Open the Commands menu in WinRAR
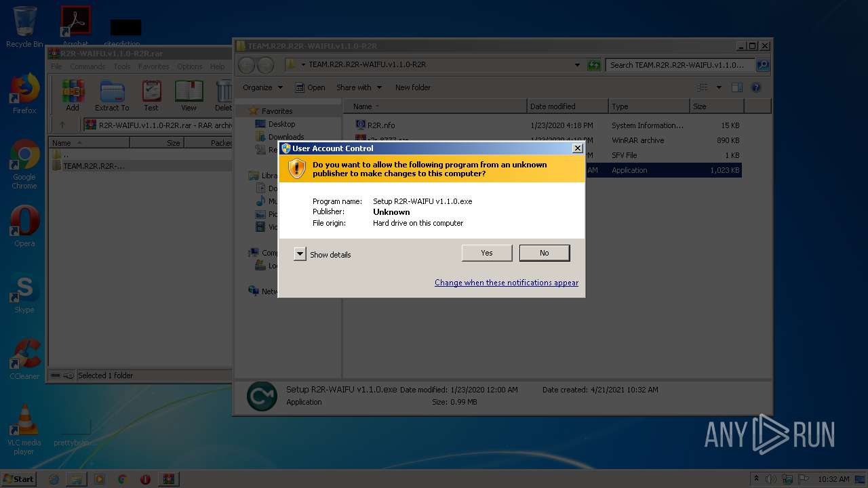This screenshot has width=868, height=488. click(x=87, y=66)
